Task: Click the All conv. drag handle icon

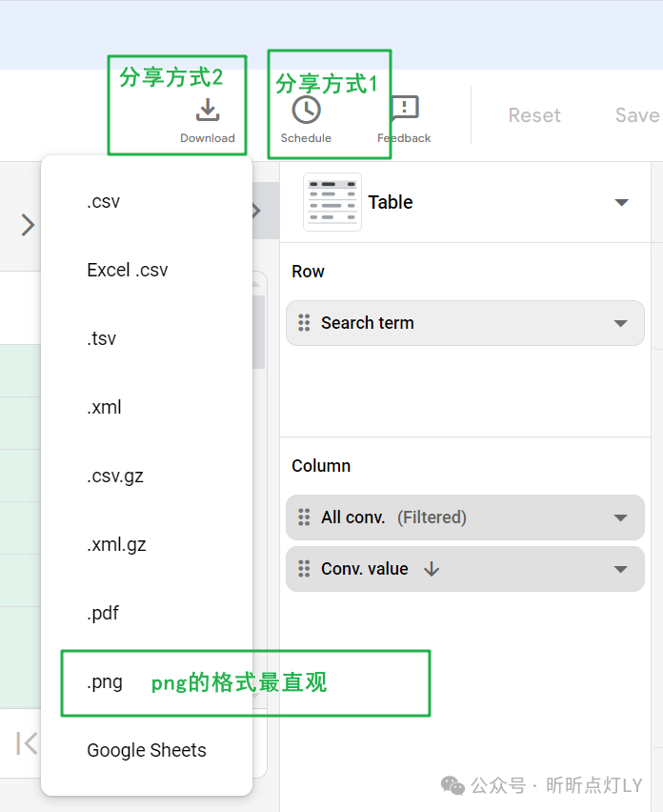Action: coord(305,518)
